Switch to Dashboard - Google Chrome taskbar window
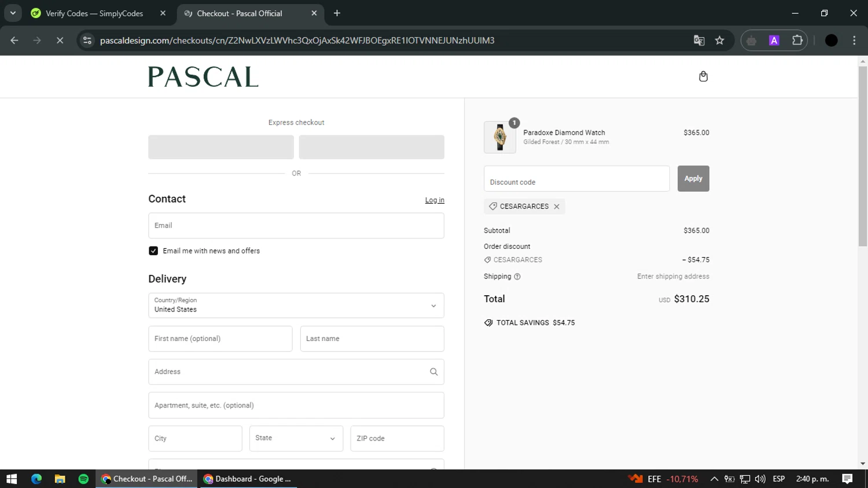Screen dimensions: 868x488 (x=248, y=479)
